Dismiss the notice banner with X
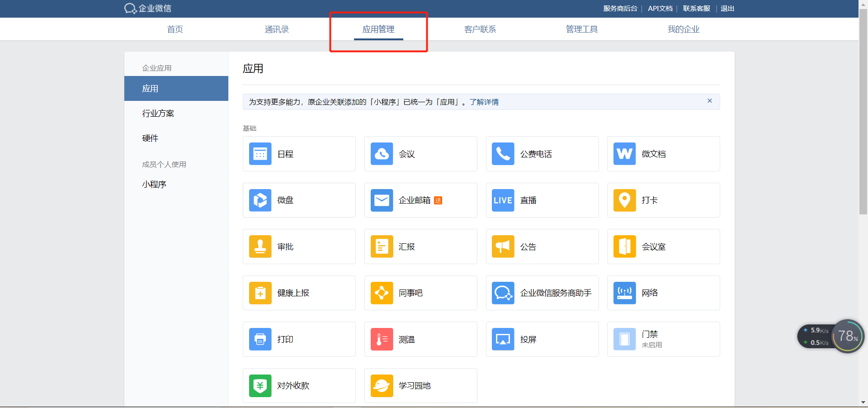This screenshot has height=408, width=868. 710,101
